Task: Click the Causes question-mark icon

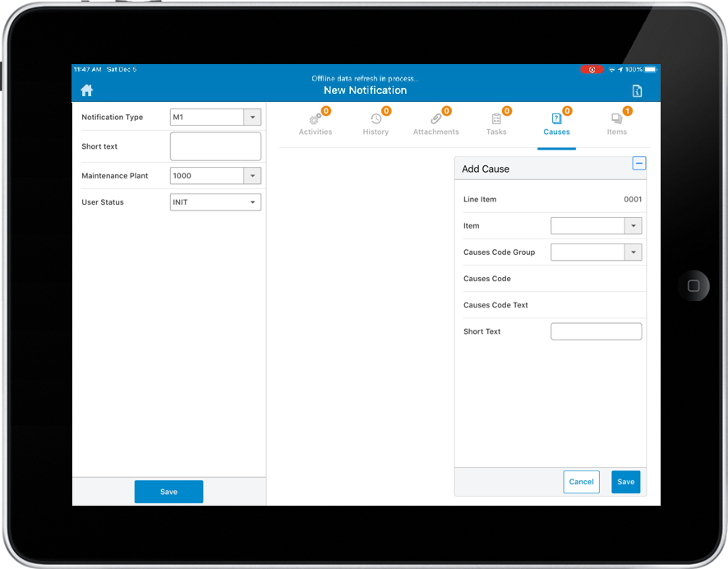Action: tap(556, 120)
